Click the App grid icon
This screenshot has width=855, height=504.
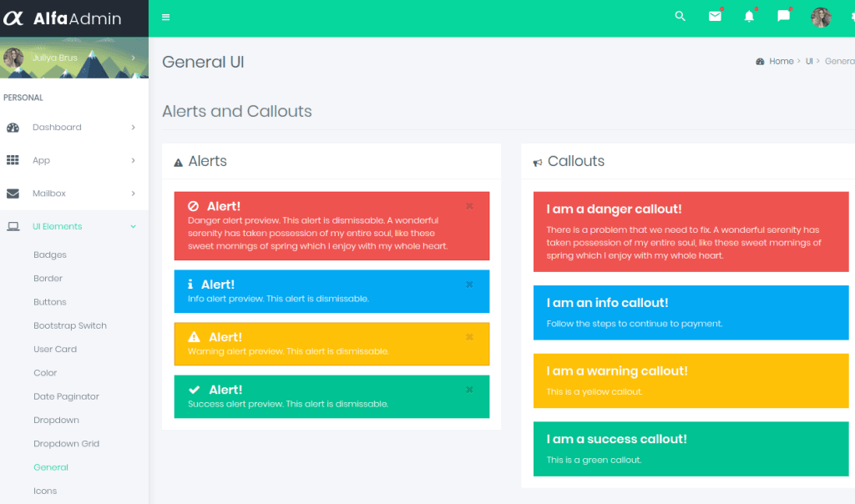tap(13, 160)
